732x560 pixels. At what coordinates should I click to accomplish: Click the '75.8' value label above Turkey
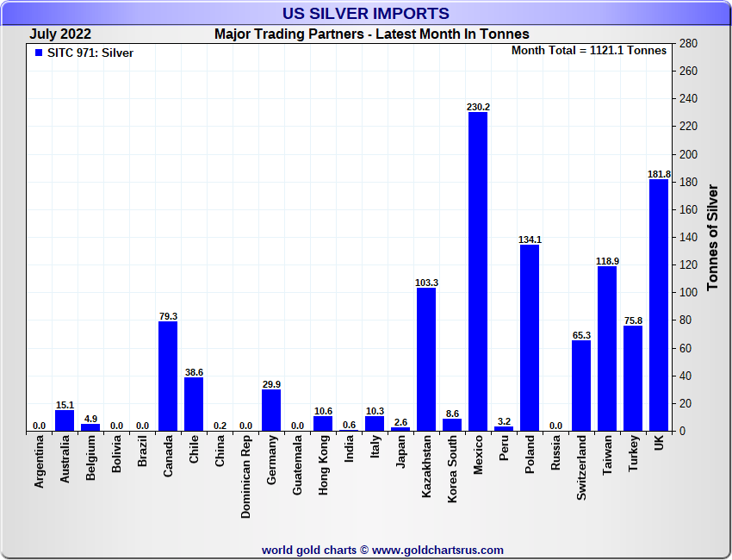click(x=633, y=320)
